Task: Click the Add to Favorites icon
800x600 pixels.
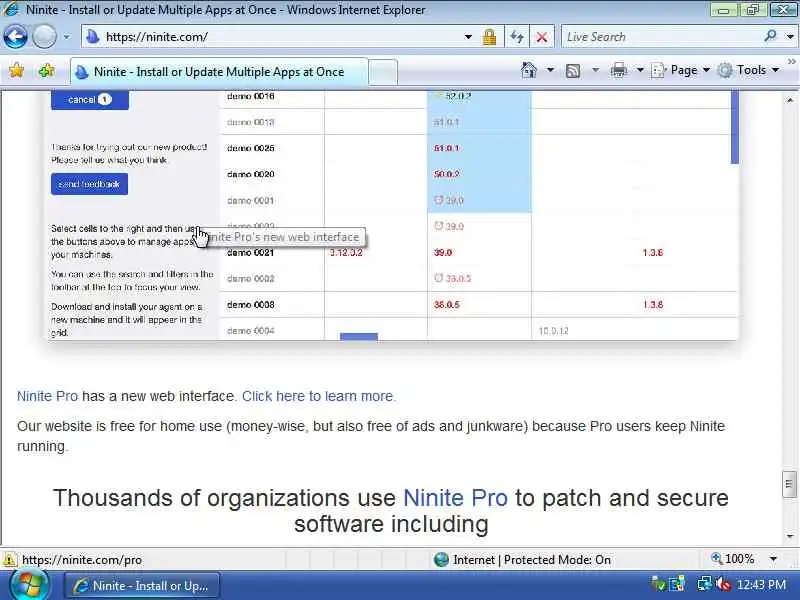Action: tap(46, 70)
